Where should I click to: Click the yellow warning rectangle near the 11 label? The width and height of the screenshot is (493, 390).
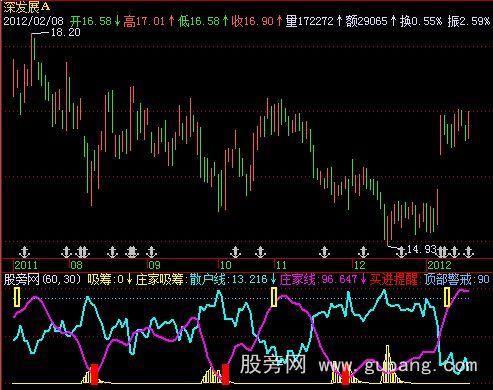pyautogui.click(x=274, y=297)
